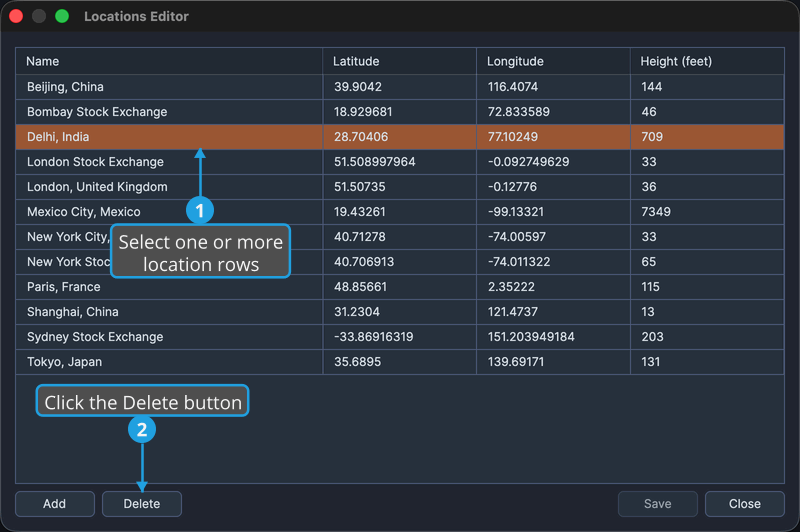Click longitude value 116.4074
The width and height of the screenshot is (800, 532).
tap(513, 87)
